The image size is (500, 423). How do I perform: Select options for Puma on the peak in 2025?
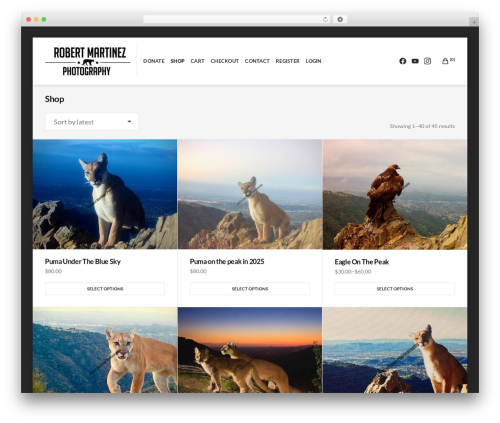click(250, 289)
